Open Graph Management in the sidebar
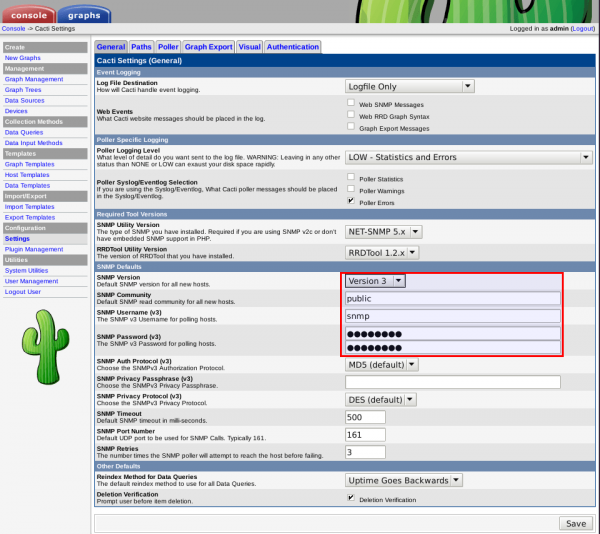Image resolution: width=600 pixels, height=534 pixels. (x=33, y=79)
